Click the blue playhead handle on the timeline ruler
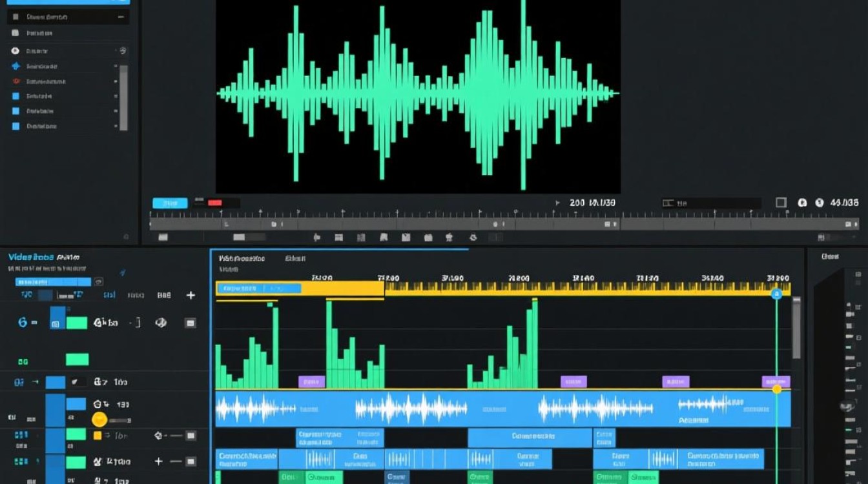This screenshot has width=868, height=484. (x=777, y=294)
